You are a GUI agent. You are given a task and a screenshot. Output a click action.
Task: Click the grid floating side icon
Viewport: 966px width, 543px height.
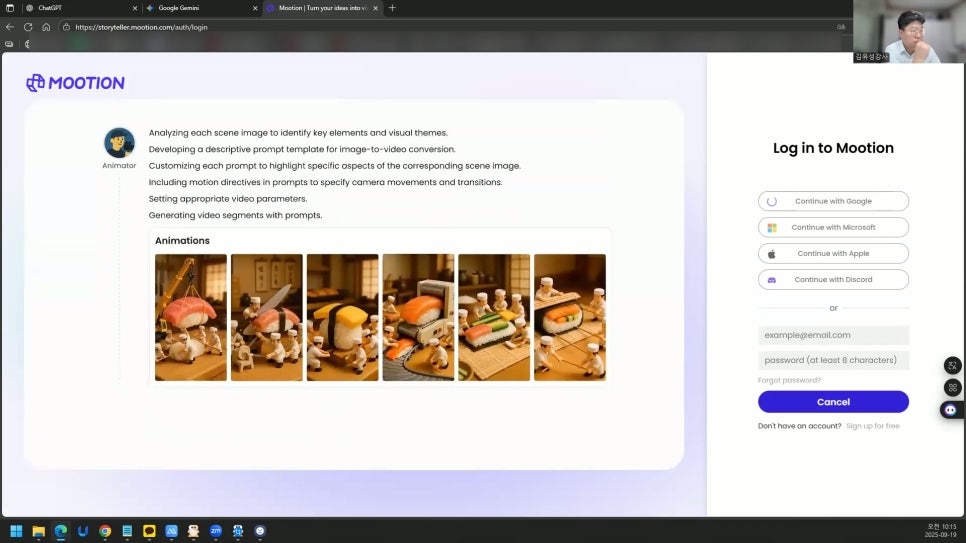[x=952, y=388]
